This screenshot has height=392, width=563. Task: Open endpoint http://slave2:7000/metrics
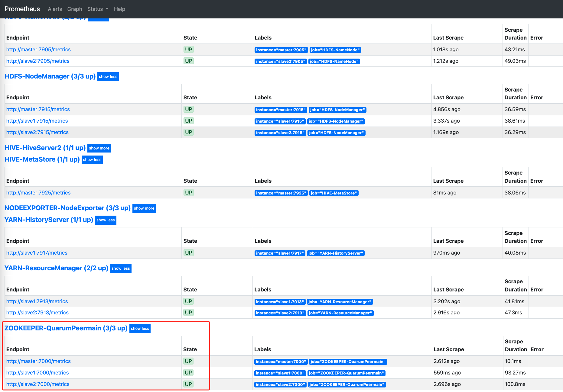[x=38, y=384]
